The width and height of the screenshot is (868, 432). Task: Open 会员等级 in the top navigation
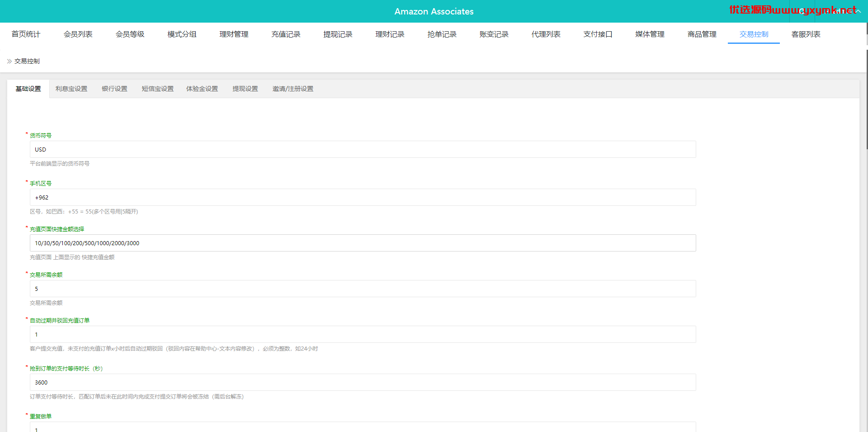click(130, 34)
